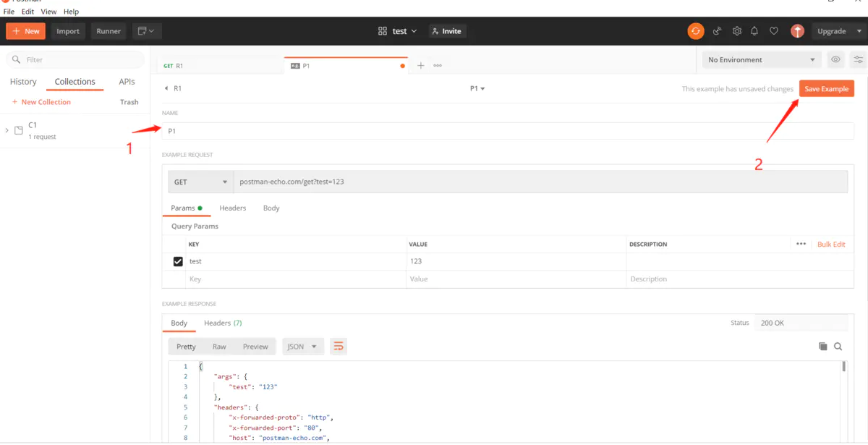Image resolution: width=868 pixels, height=445 pixels.
Task: Select the P1 example tab
Action: 346,65
